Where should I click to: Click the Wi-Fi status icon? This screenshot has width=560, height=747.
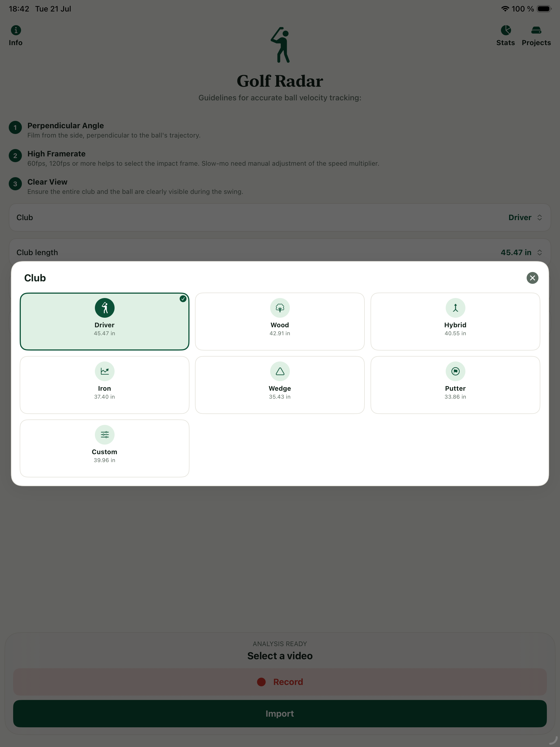tap(505, 9)
